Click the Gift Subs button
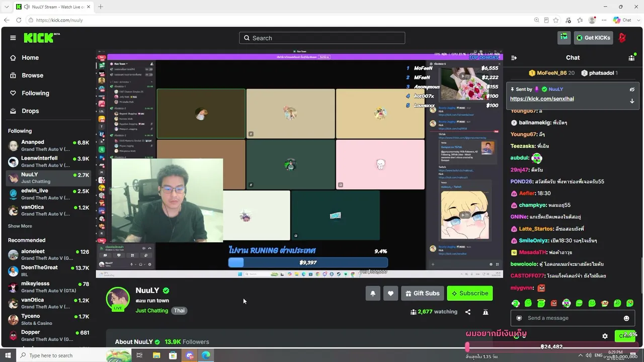644x362 pixels. click(x=422, y=293)
